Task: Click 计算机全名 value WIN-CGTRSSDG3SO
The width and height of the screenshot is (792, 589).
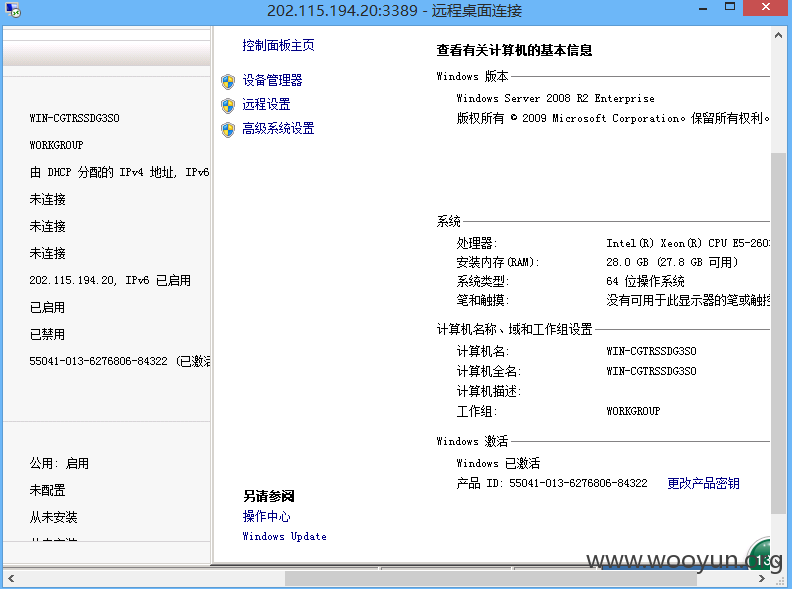Action: [651, 371]
